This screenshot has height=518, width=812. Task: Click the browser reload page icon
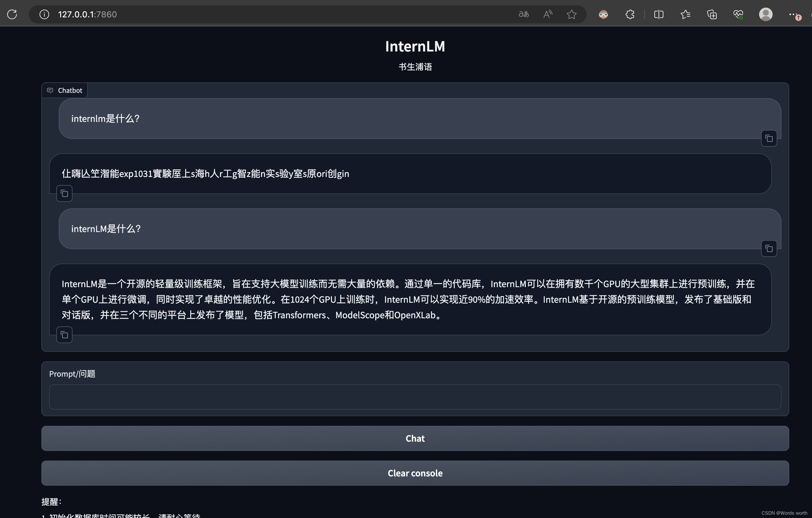(12, 14)
